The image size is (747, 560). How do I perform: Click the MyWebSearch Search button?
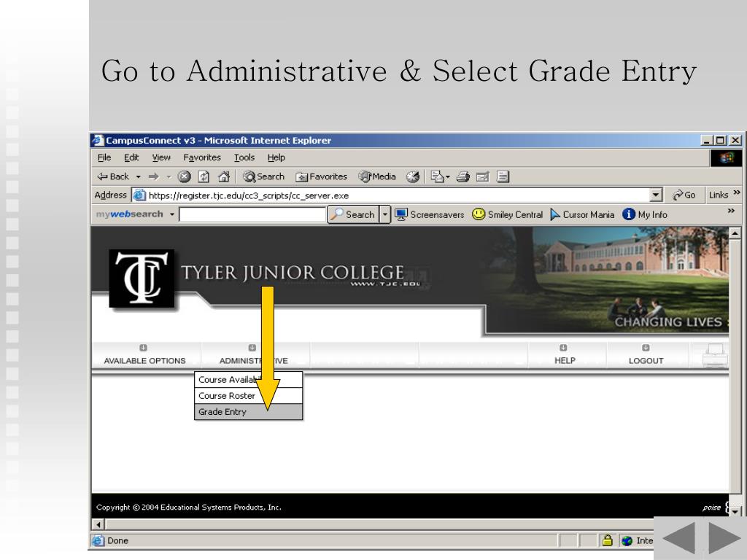(x=353, y=215)
